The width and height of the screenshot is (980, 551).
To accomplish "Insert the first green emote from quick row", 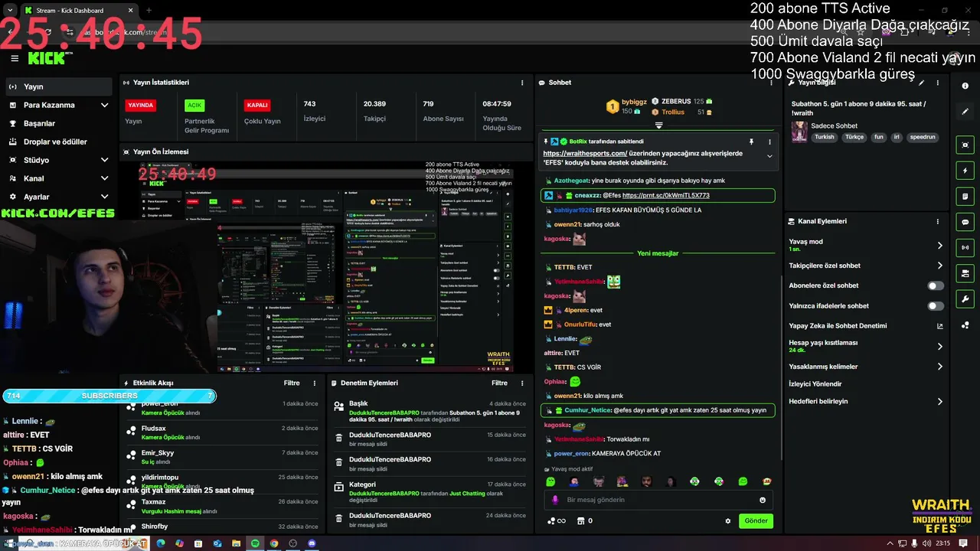I will [550, 481].
